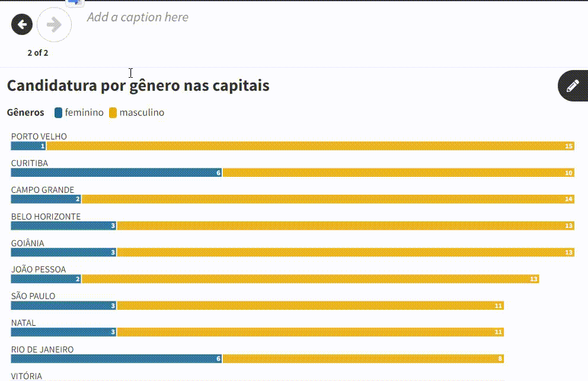Click the 'Add a caption here' field
The image size is (588, 381).
click(x=138, y=17)
